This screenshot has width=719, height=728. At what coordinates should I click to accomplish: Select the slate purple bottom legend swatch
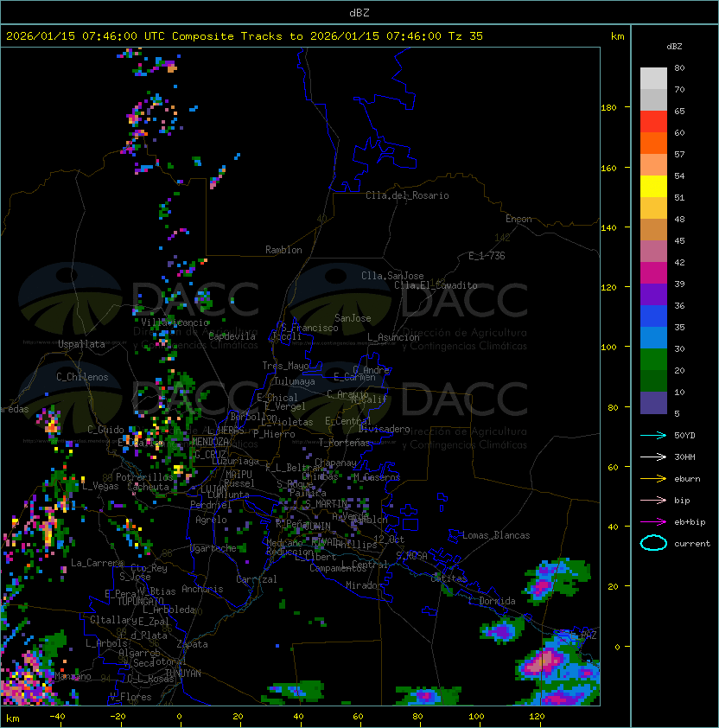653,403
